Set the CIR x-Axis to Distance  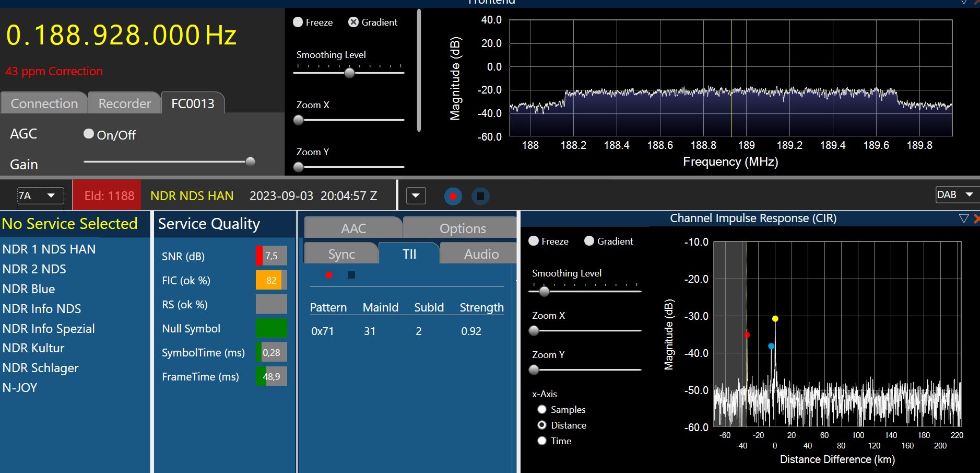tap(542, 425)
